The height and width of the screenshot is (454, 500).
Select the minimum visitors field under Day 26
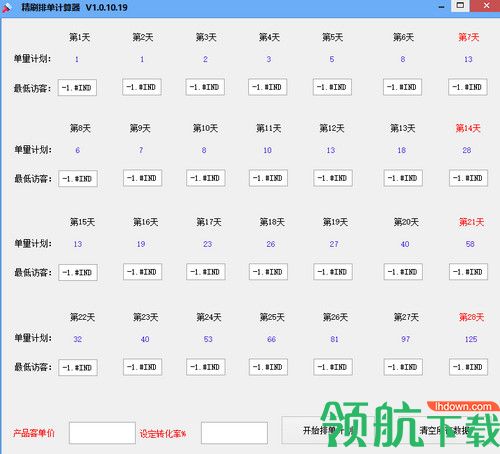tap(333, 367)
